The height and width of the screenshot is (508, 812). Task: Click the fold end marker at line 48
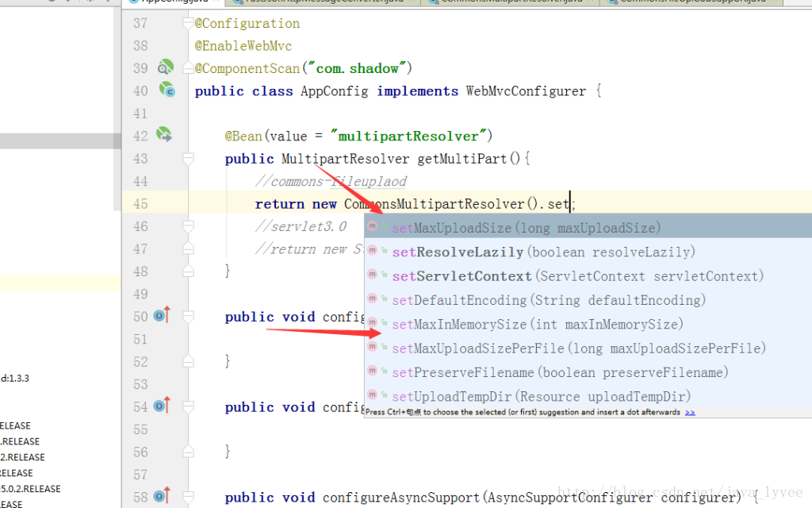click(189, 271)
